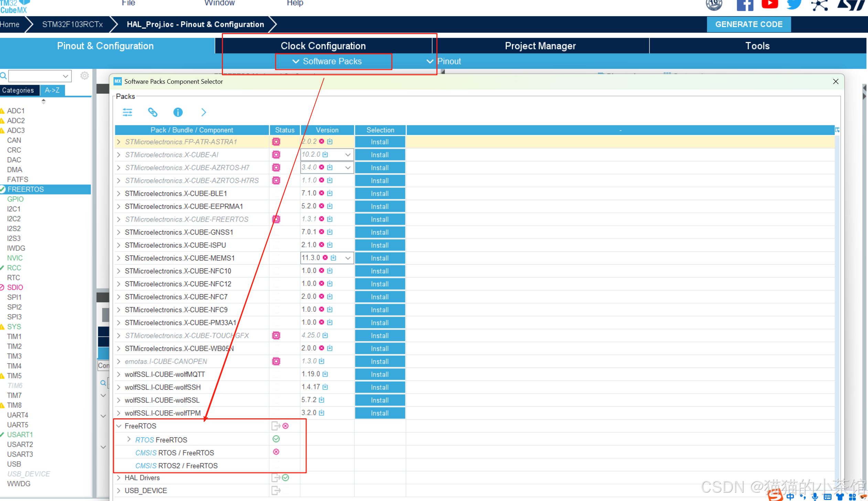Click the green check status of RTOS FreeRTOS

coord(276,439)
